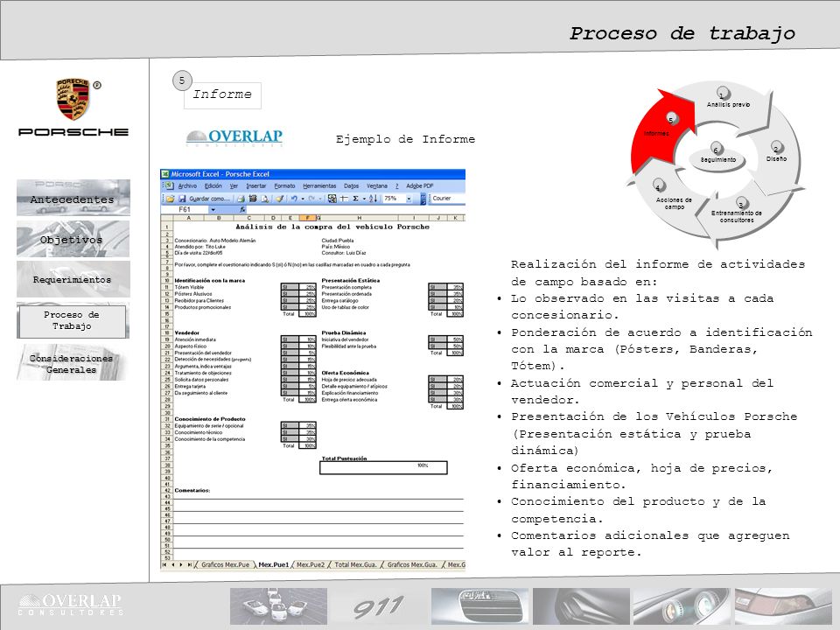Go to the Requerimientos section
The image size is (840, 630).
pyautogui.click(x=73, y=279)
